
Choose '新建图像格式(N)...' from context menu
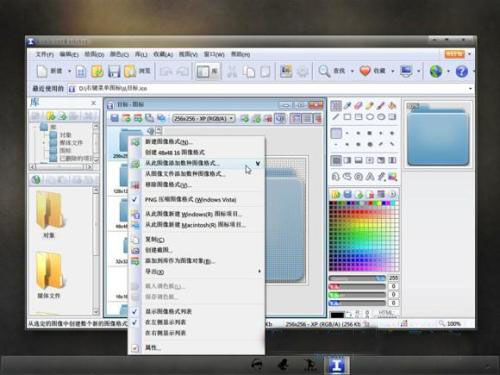point(169,142)
